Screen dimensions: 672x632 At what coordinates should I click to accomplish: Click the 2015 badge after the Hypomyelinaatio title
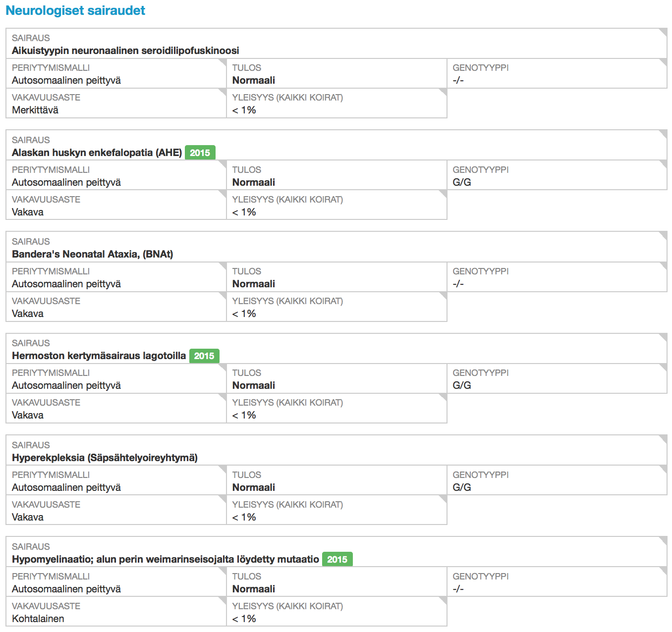[x=337, y=559]
